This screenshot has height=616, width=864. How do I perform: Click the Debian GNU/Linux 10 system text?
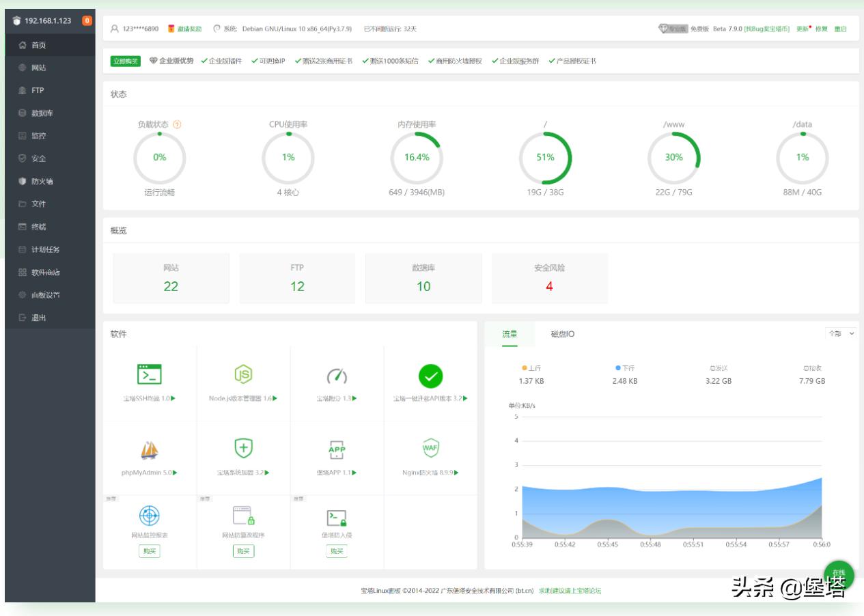tap(297, 29)
